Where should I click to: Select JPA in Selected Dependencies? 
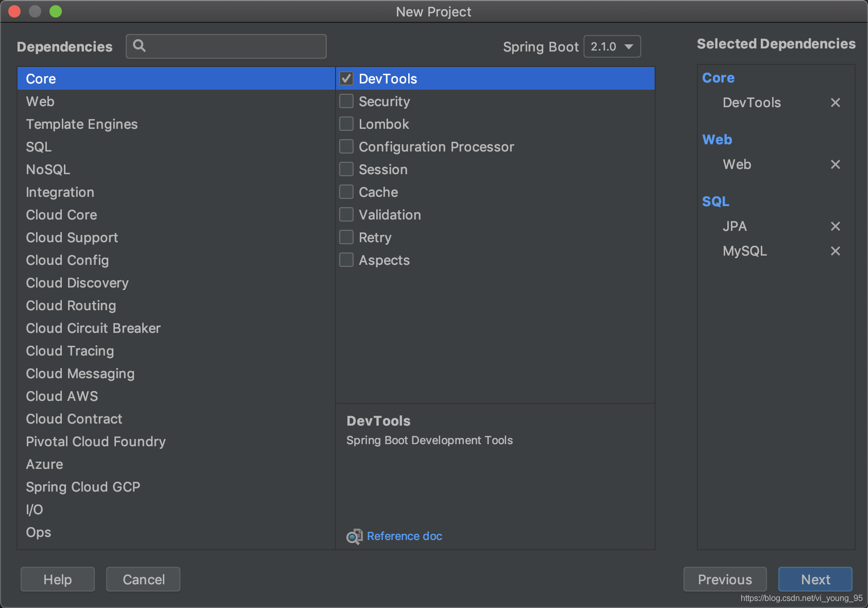[x=735, y=226]
